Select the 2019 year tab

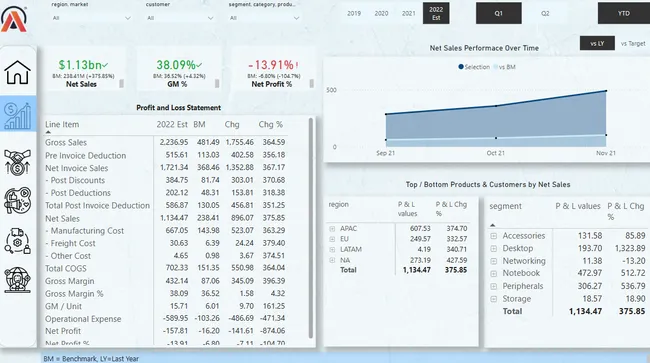(354, 13)
